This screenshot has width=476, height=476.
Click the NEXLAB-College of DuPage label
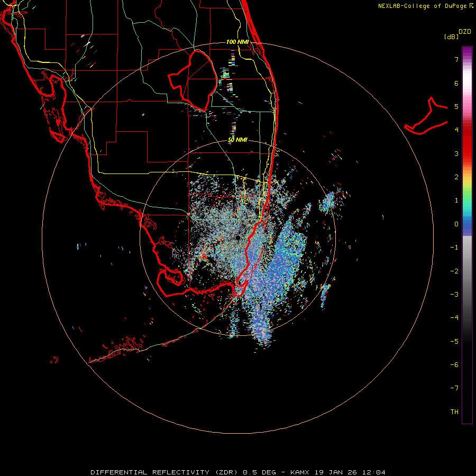[x=423, y=6]
